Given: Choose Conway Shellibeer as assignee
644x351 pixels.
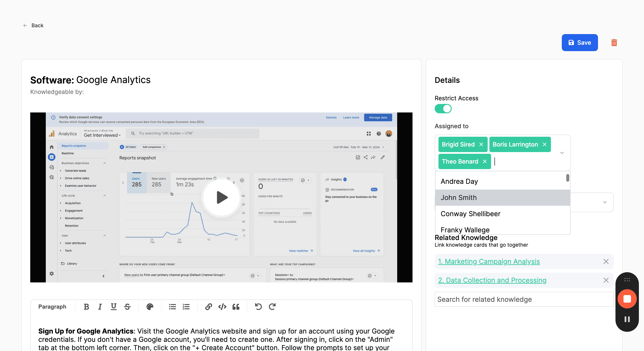Looking at the screenshot, I should [x=503, y=214].
